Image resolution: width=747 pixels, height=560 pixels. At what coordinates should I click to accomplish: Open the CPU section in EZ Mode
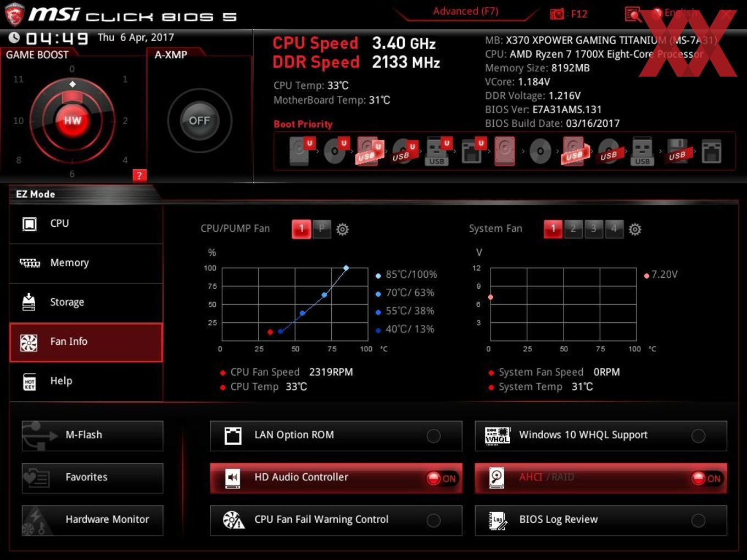click(x=86, y=224)
